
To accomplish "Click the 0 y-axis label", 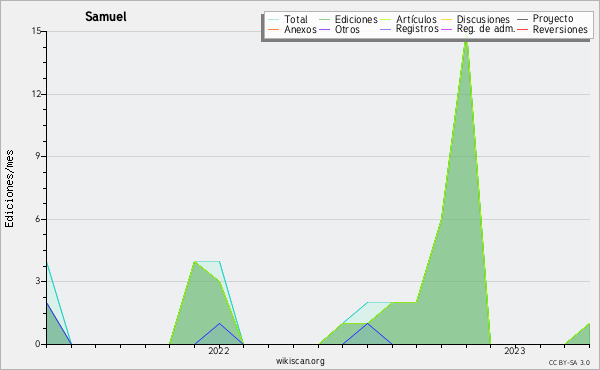I will pyautogui.click(x=39, y=344).
